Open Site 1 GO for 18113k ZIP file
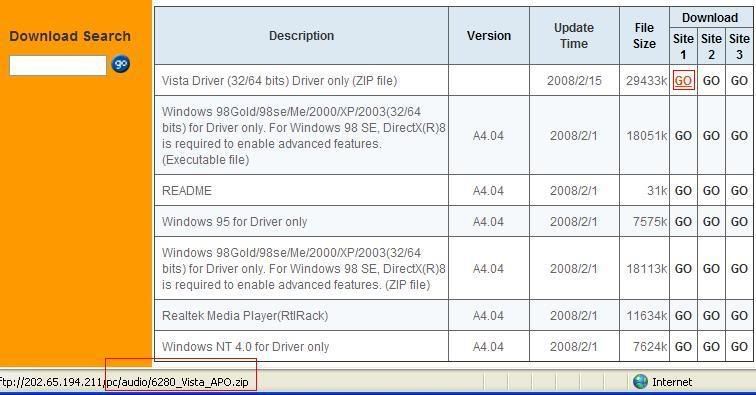 point(683,269)
